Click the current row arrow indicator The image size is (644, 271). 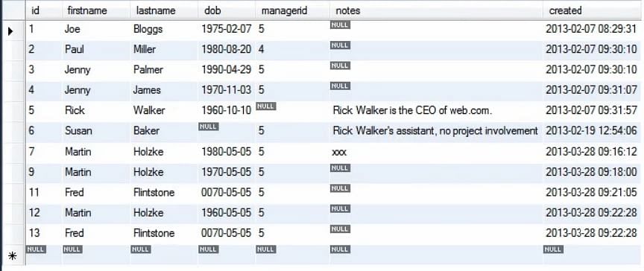click(11, 31)
